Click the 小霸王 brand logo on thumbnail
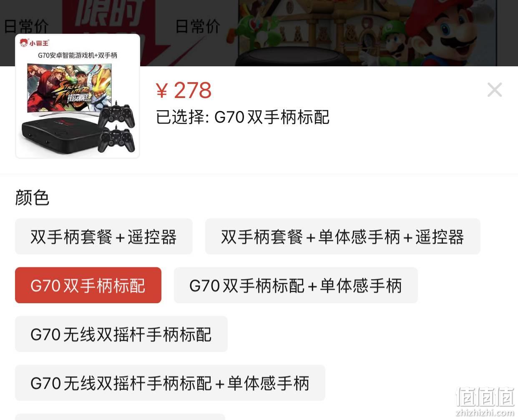This screenshot has height=420, width=518. [34, 43]
